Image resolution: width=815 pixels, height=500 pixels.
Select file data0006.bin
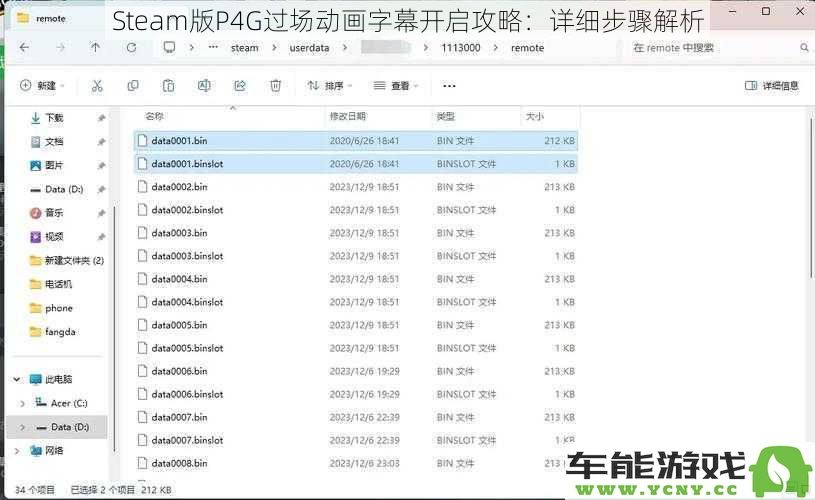[356, 371]
